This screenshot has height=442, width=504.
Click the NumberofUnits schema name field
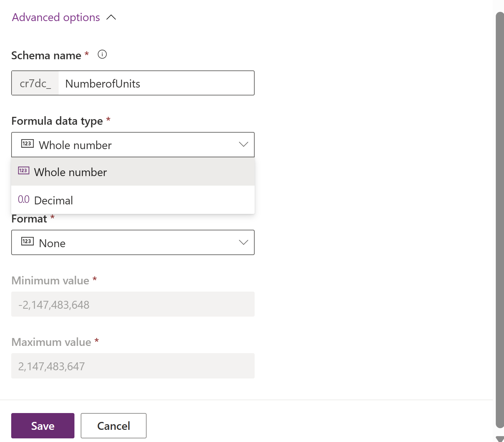pyautogui.click(x=155, y=83)
